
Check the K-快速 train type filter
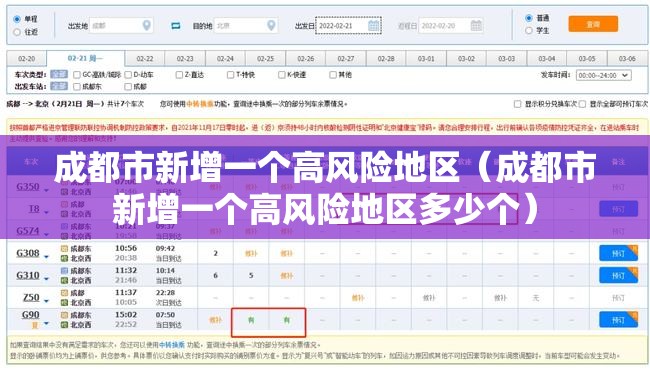click(x=282, y=75)
